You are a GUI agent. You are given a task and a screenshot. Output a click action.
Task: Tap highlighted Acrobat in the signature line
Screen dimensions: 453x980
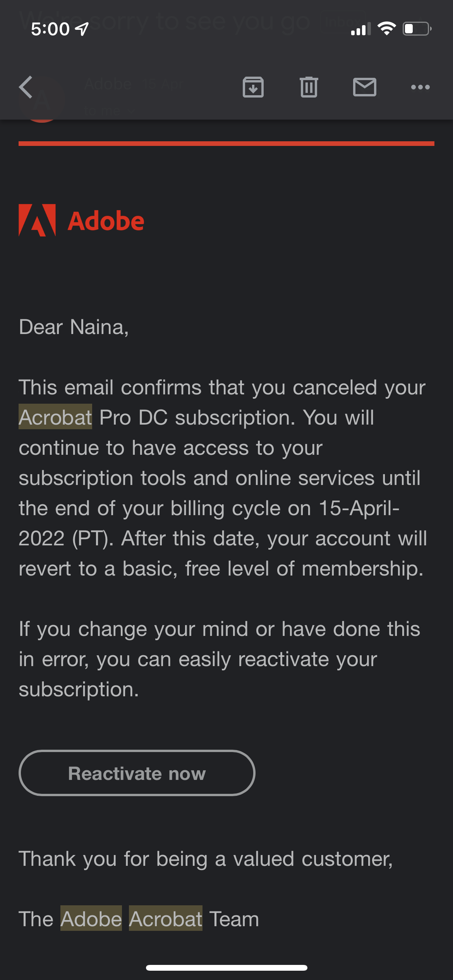pyautogui.click(x=165, y=919)
